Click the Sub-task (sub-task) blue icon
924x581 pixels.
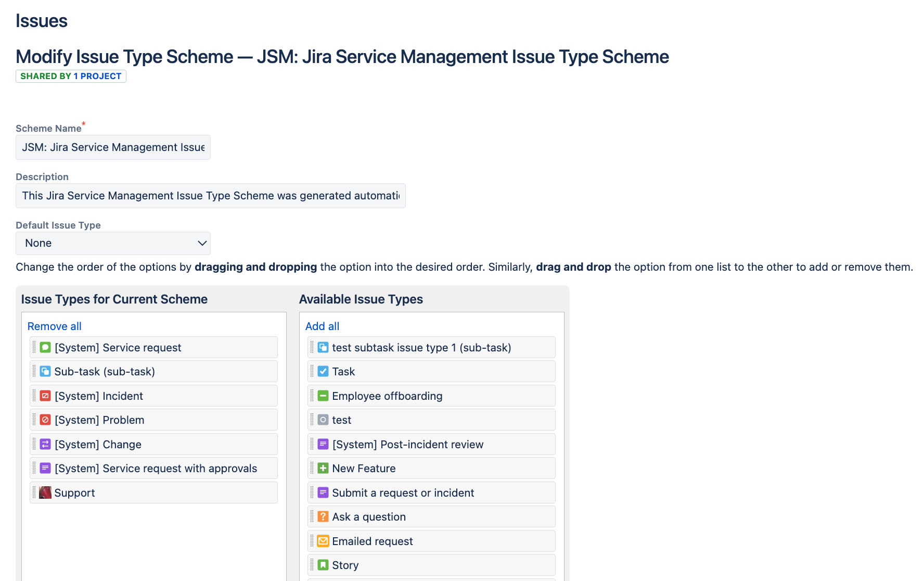45,371
